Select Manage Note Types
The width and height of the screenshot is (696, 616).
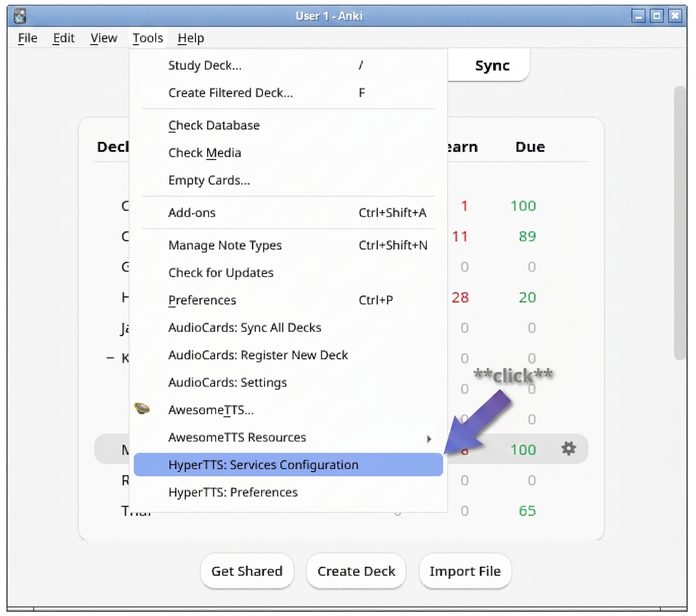coord(288,246)
